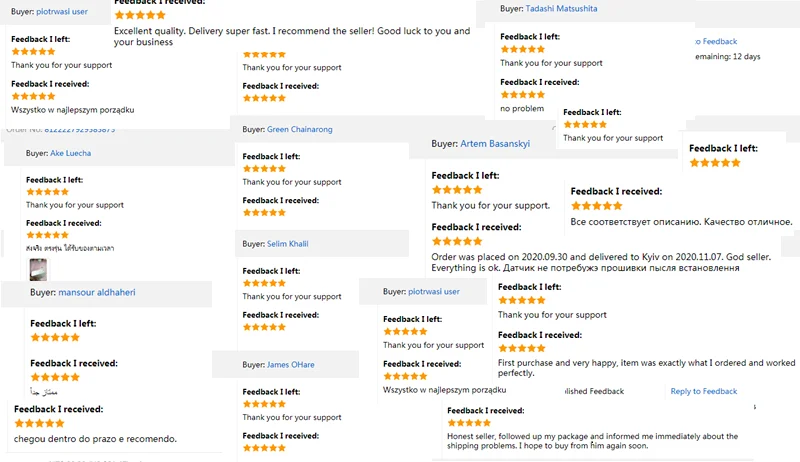View James OHare's buyer profile
Screen dimensions: 800x462
click(x=290, y=365)
